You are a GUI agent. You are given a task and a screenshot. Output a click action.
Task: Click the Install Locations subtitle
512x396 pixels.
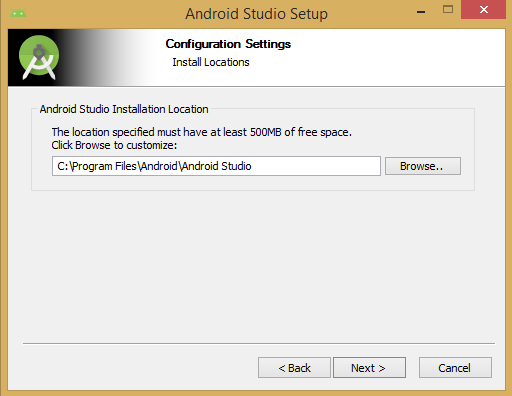(211, 62)
